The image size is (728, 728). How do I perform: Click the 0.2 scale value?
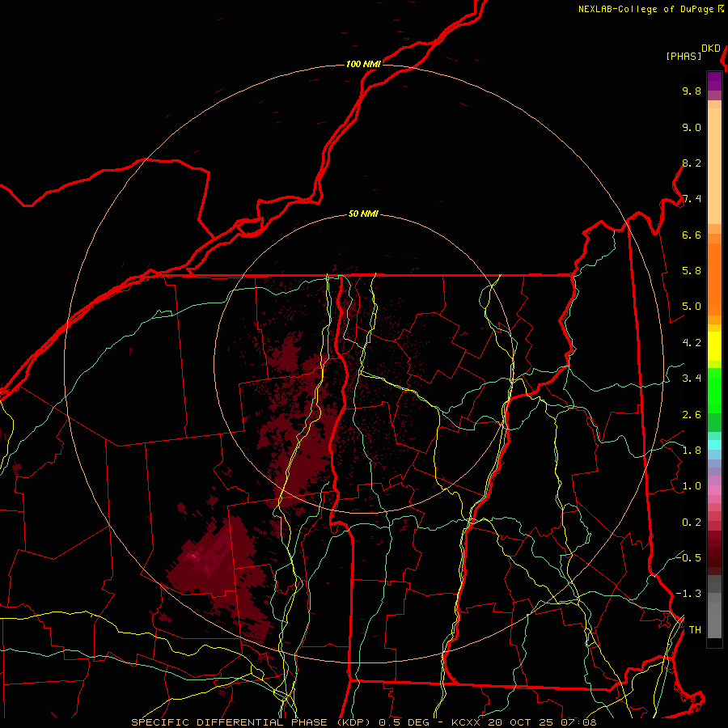692,523
